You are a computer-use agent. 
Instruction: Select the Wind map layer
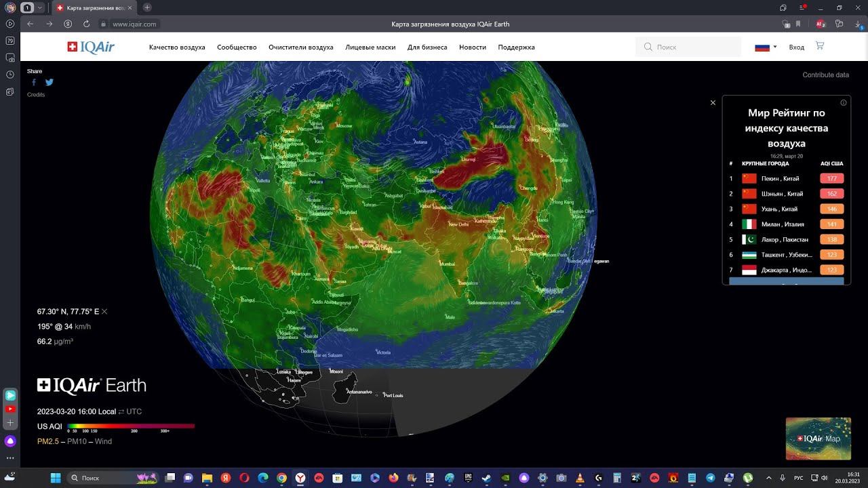click(103, 441)
